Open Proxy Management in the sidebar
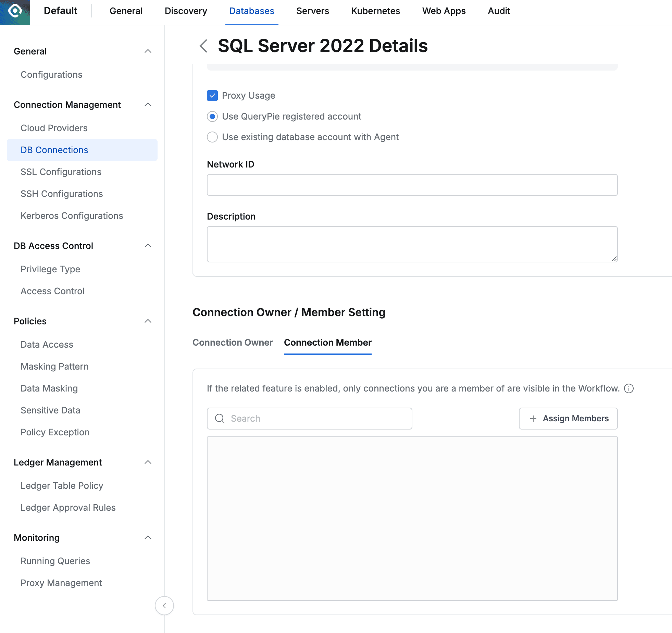Image resolution: width=672 pixels, height=633 pixels. 61,583
